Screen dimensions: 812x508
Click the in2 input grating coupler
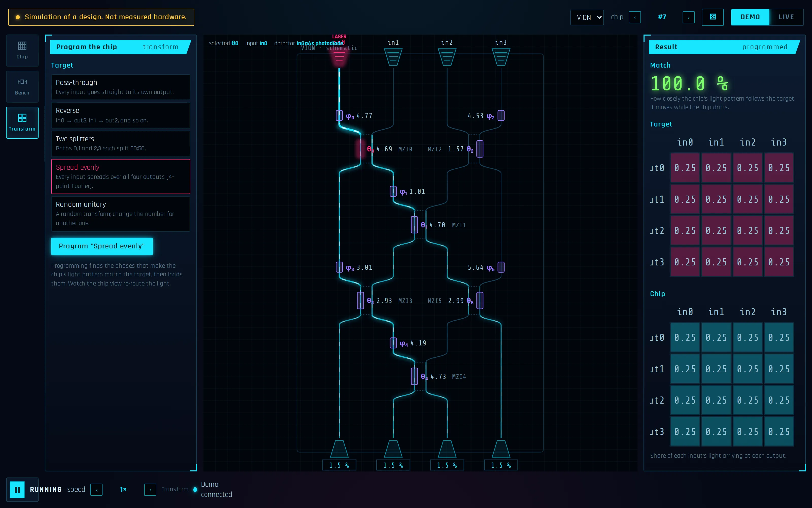coord(447,57)
